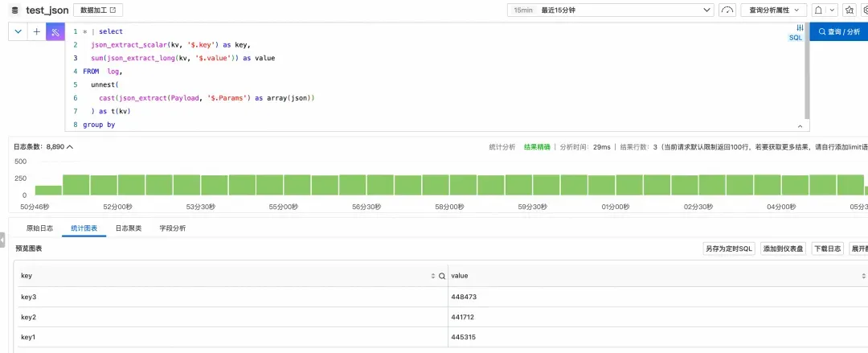Switch to the 原始日志 tab
Viewport: 868px width, 353px height.
pyautogui.click(x=40, y=228)
